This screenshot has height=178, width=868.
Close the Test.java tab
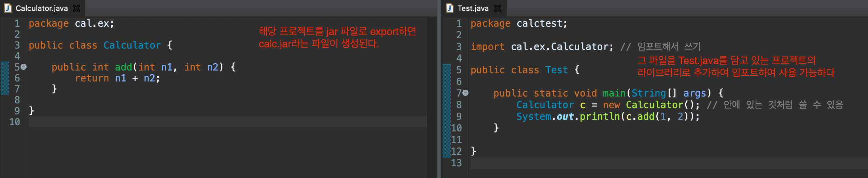coord(498,8)
